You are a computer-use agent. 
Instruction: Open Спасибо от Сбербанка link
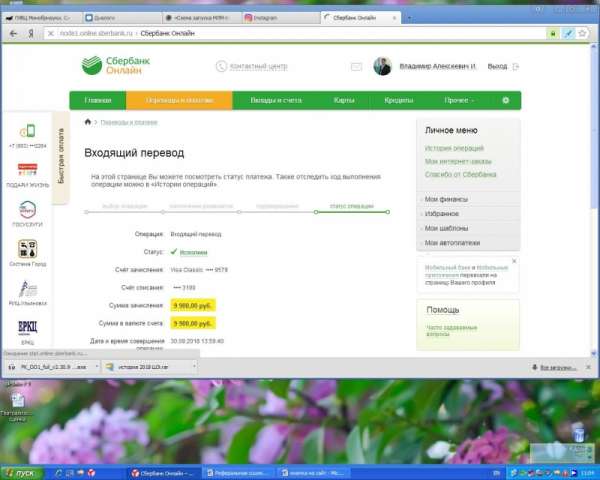[x=460, y=174]
